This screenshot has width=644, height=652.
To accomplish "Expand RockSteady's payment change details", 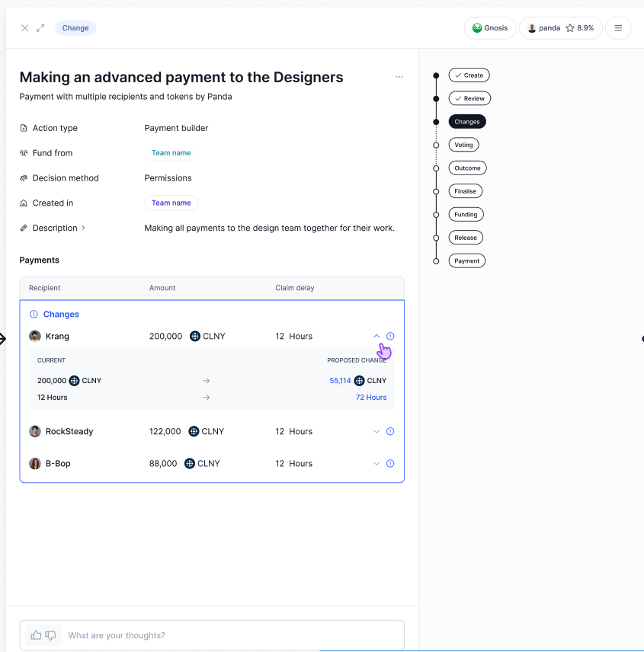I will (376, 431).
